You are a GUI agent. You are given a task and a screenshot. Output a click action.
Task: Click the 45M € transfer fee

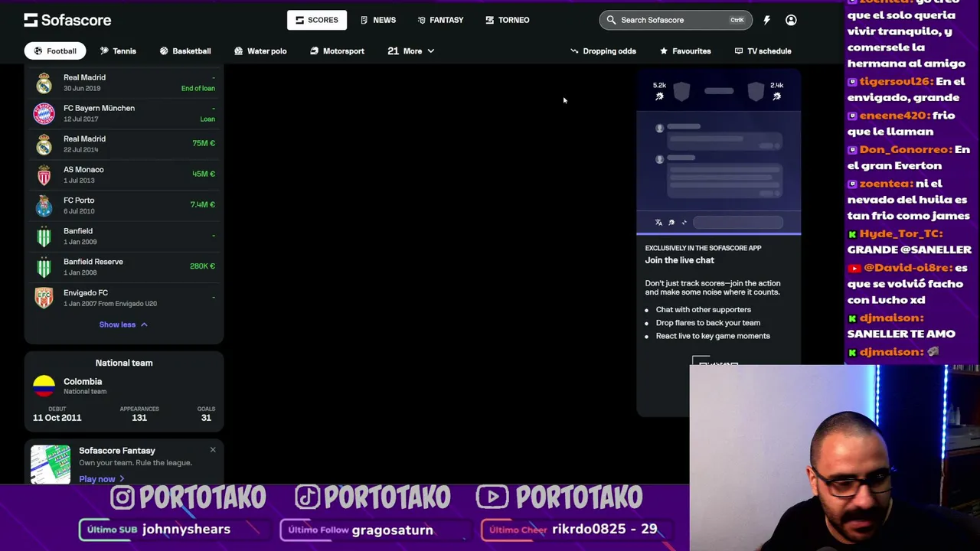coord(204,174)
